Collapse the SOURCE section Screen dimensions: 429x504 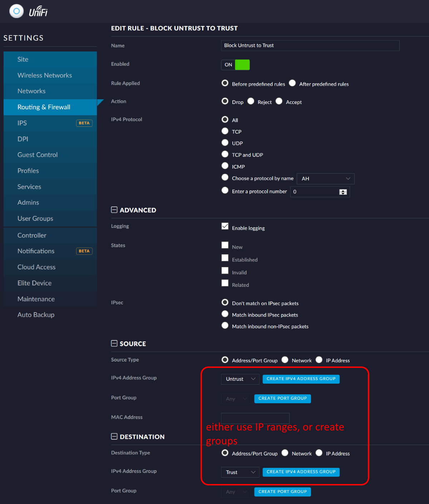(114, 343)
